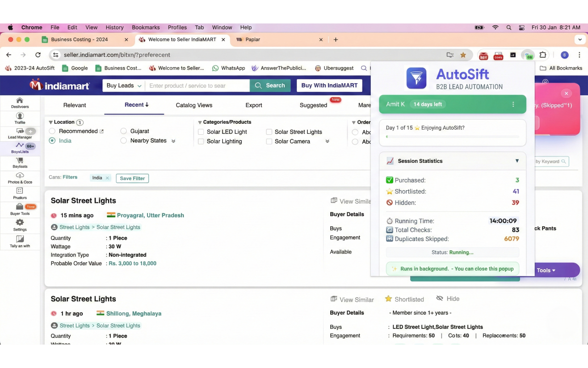Open the Chrome extensions puzzle icon
This screenshot has width=588, height=368.
tap(543, 55)
